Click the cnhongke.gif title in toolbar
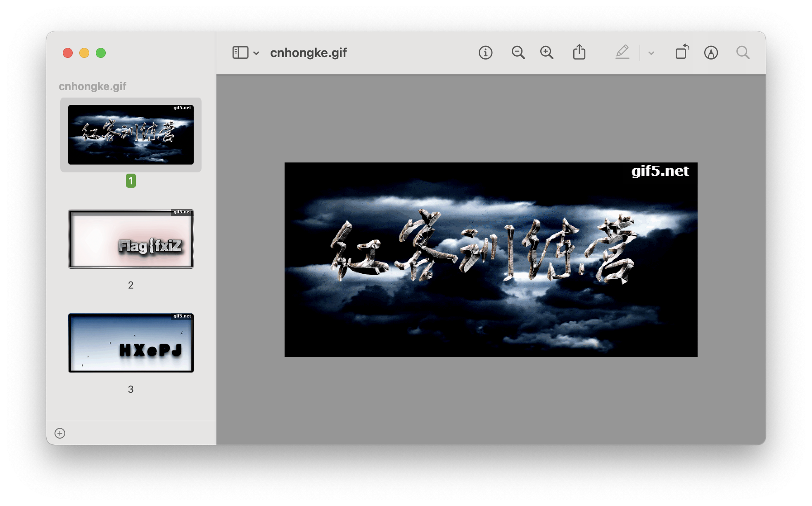The height and width of the screenshot is (506, 812). [309, 53]
